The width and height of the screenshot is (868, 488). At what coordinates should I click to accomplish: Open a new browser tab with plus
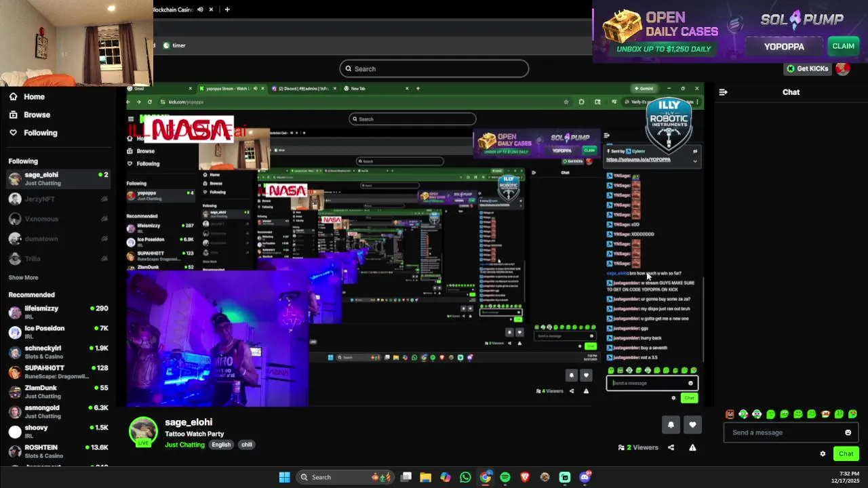pos(227,9)
